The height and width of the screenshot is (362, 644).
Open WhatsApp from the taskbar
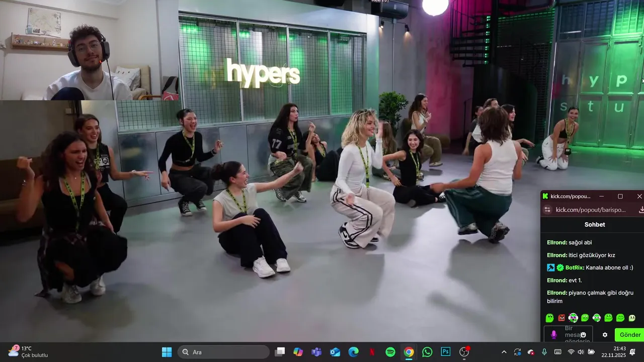coord(427,352)
